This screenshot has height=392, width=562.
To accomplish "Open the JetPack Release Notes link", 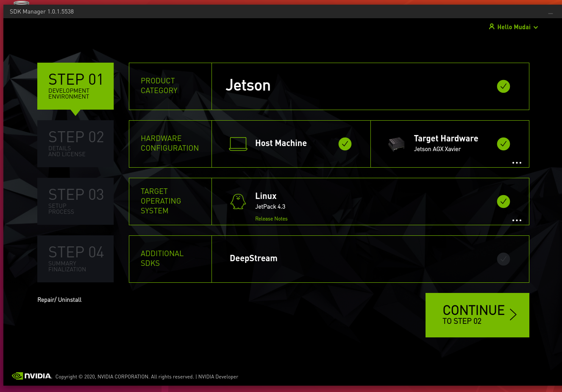I will [x=271, y=219].
